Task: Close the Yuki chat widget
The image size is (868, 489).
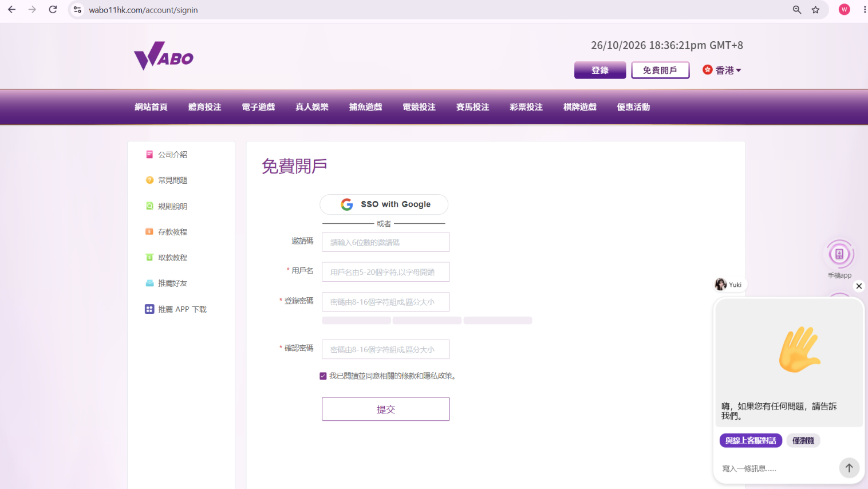Action: tap(859, 286)
